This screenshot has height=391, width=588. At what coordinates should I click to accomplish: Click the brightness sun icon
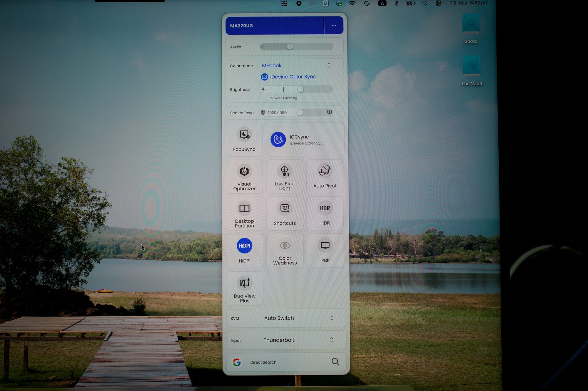pyautogui.click(x=263, y=89)
